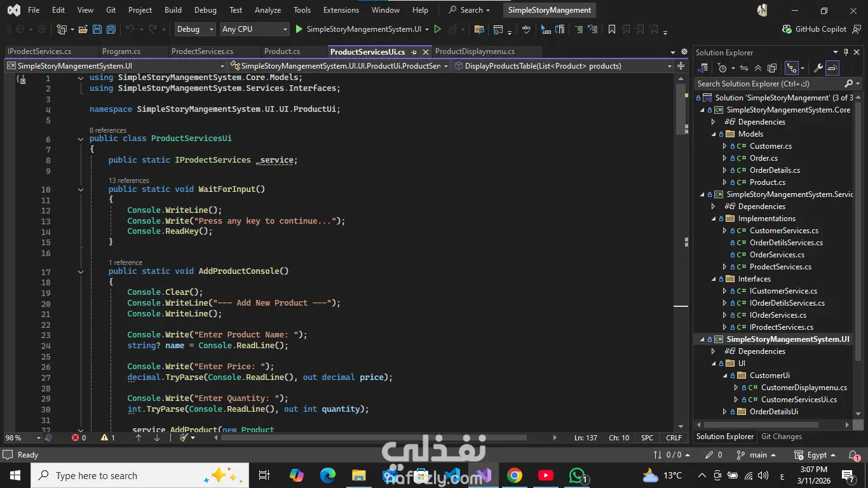Open the Git menu
This screenshot has width=868, height=488.
tap(111, 10)
